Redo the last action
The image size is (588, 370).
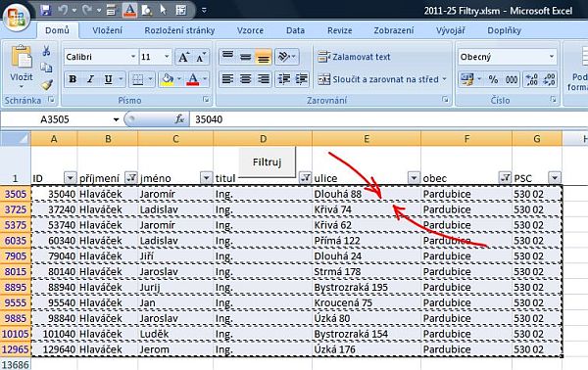pos(87,10)
